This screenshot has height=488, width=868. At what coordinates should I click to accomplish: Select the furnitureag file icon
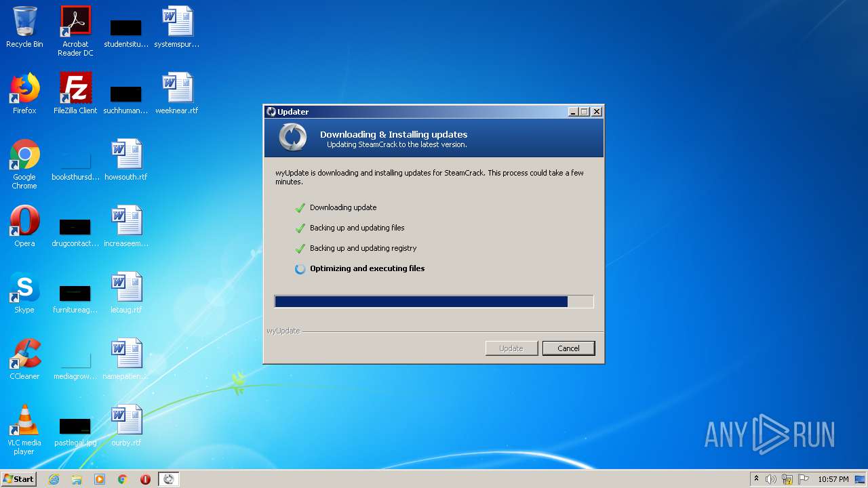pyautogui.click(x=75, y=298)
